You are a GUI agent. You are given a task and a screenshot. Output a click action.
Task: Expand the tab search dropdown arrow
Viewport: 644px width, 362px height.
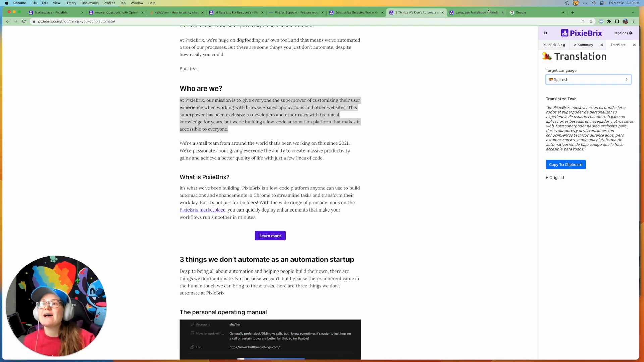click(633, 12)
